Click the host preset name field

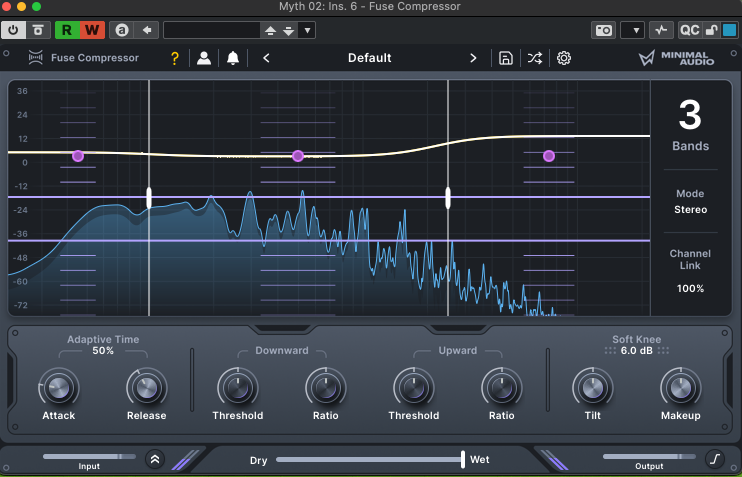tap(212, 30)
